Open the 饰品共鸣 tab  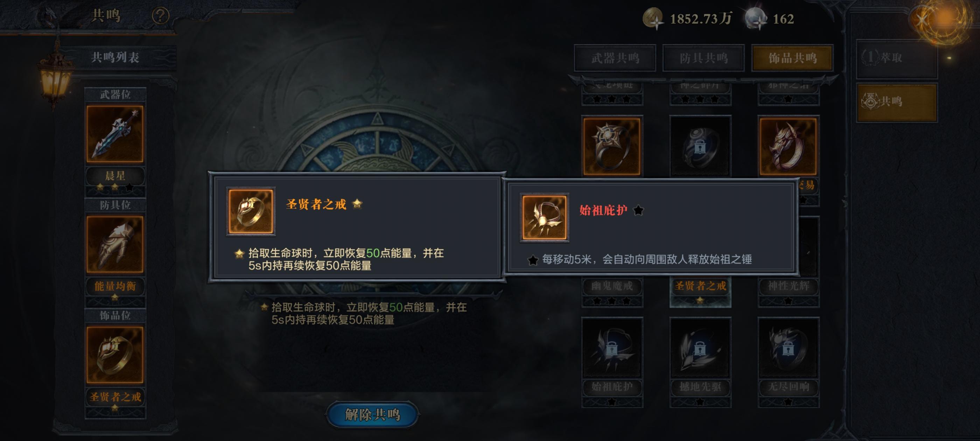tap(792, 58)
